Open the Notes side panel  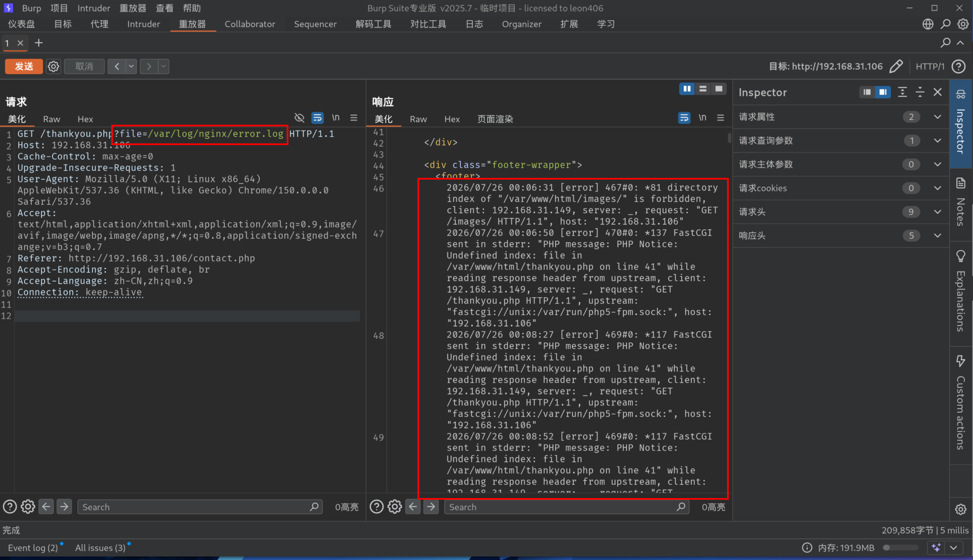pyautogui.click(x=961, y=202)
